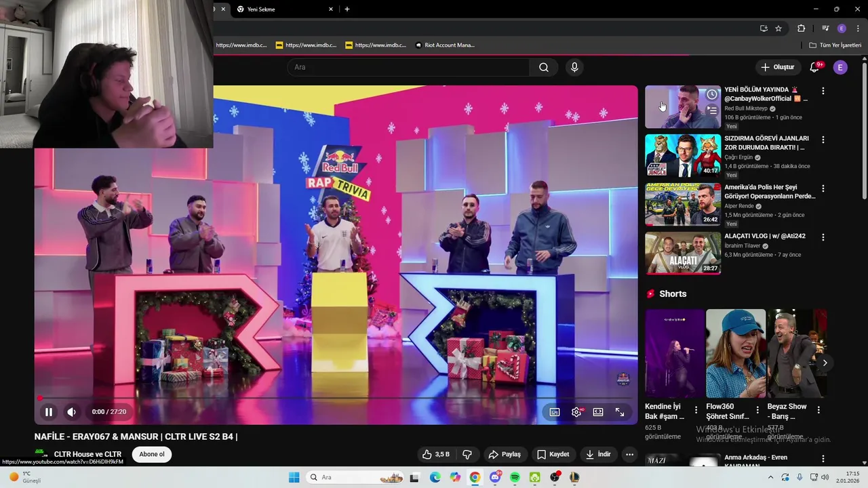Toggle subtitles in the video player
Screen dimensions: 868x488
click(555, 411)
